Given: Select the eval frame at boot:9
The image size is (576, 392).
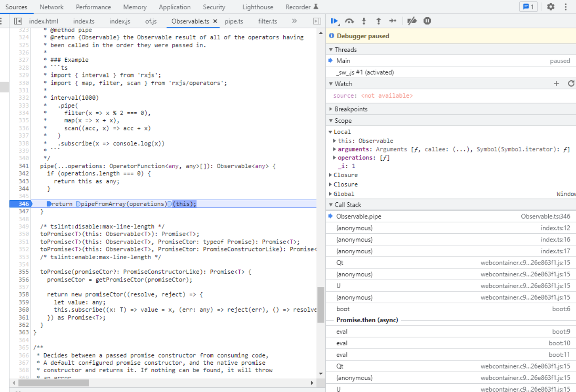Looking at the screenshot, I should point(451,332).
